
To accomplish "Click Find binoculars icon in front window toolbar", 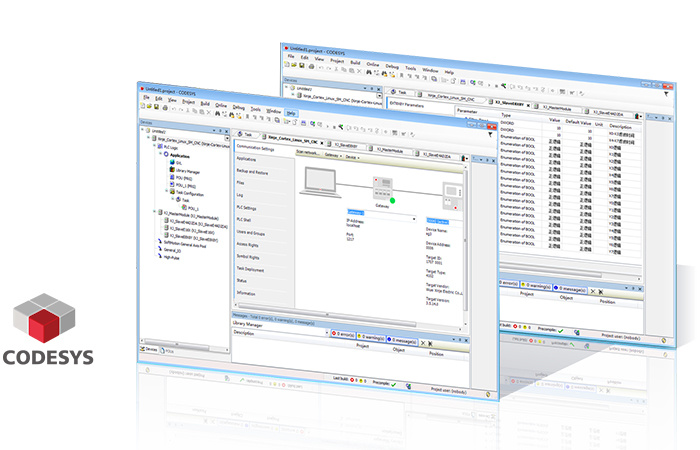I will (x=217, y=113).
